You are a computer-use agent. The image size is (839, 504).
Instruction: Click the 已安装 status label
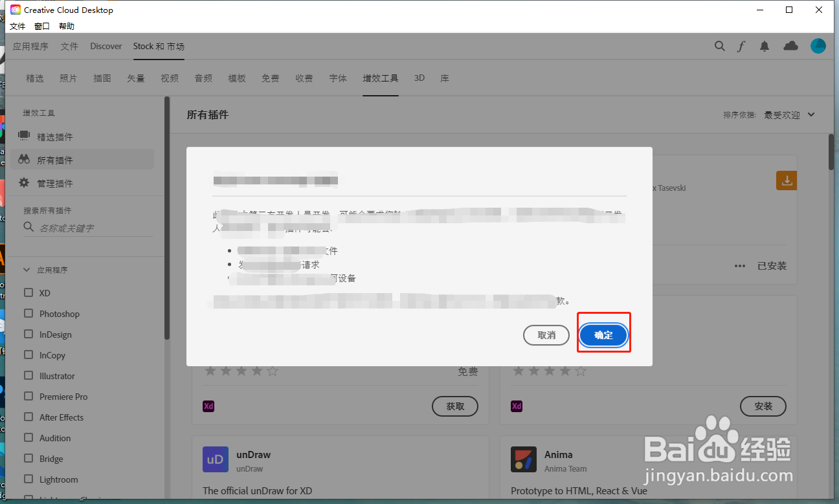coord(772,266)
